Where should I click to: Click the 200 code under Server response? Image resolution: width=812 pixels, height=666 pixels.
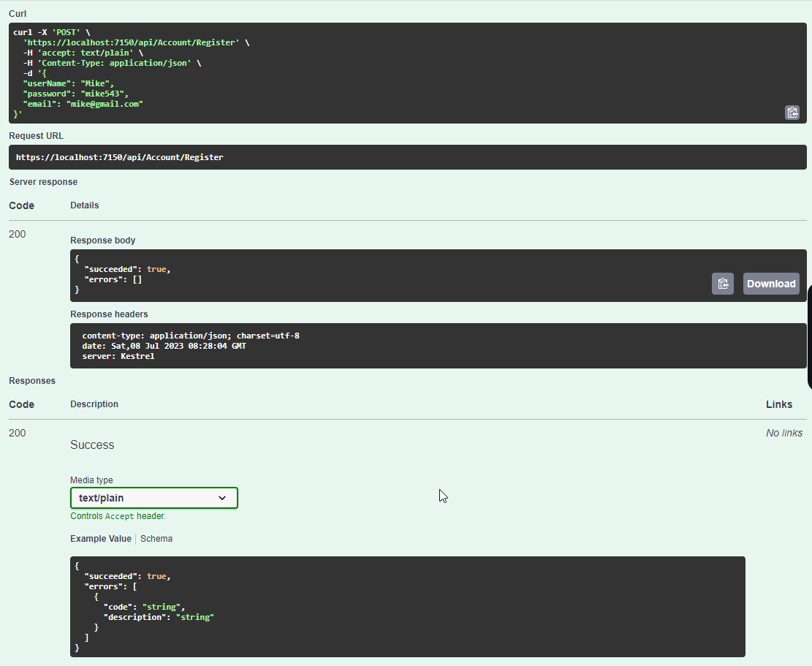(x=17, y=234)
